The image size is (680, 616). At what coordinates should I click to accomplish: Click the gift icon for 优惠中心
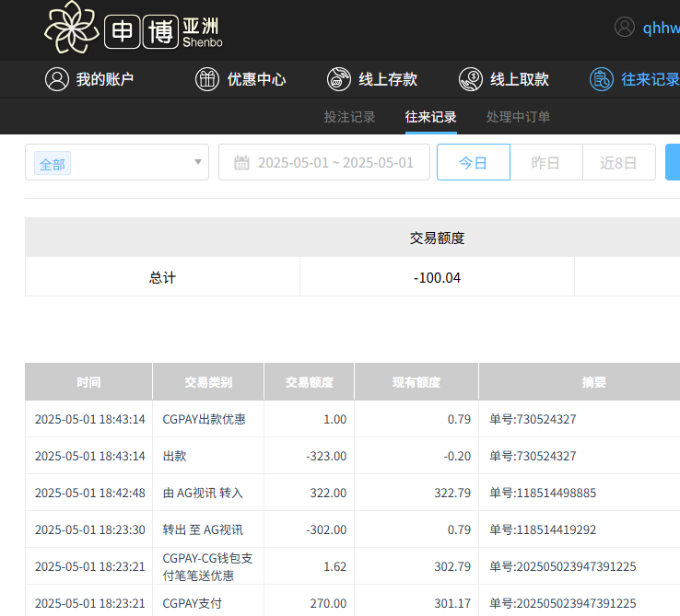207,79
